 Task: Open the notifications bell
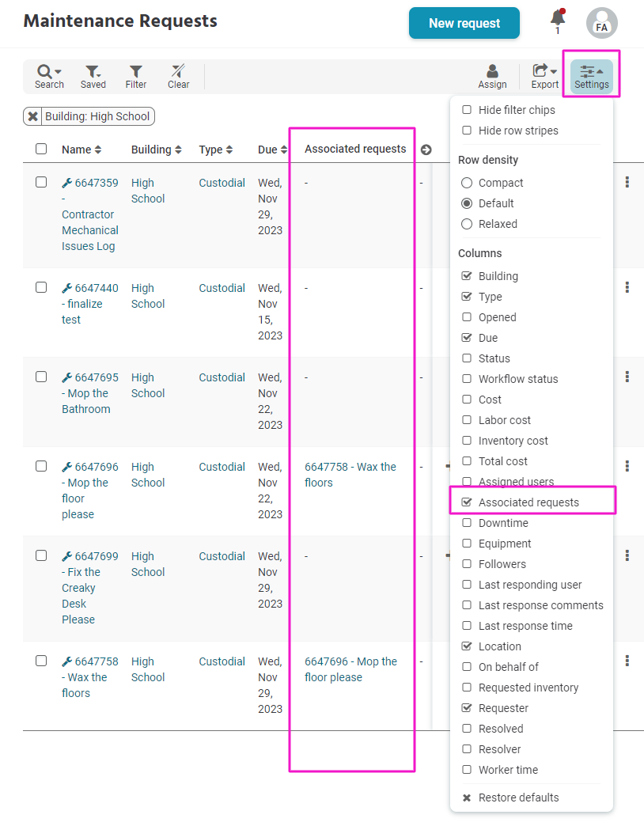(x=558, y=21)
